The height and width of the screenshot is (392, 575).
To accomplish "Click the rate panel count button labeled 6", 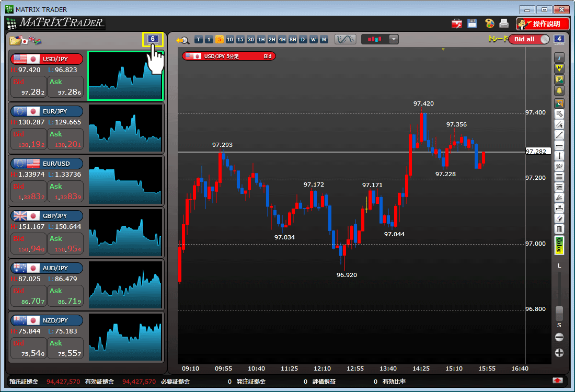I will pos(153,39).
